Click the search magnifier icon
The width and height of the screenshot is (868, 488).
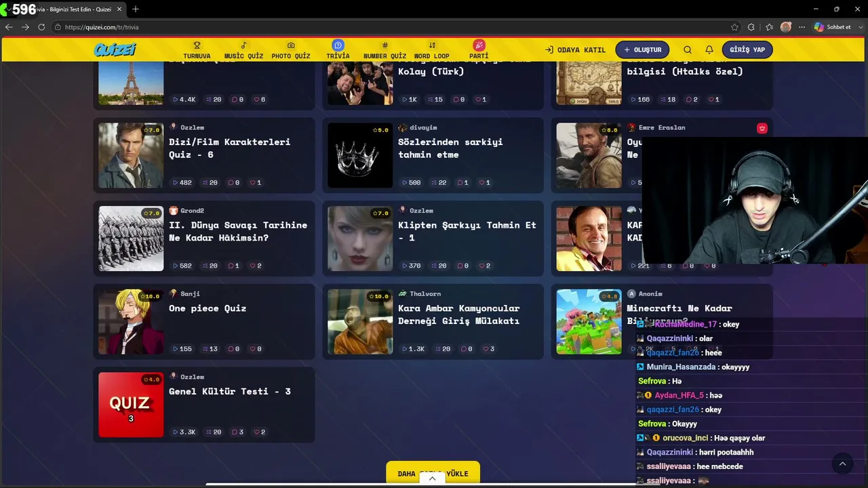(688, 49)
